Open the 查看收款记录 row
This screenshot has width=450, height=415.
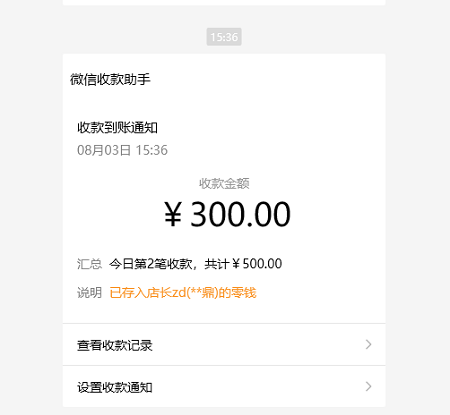[224, 345]
